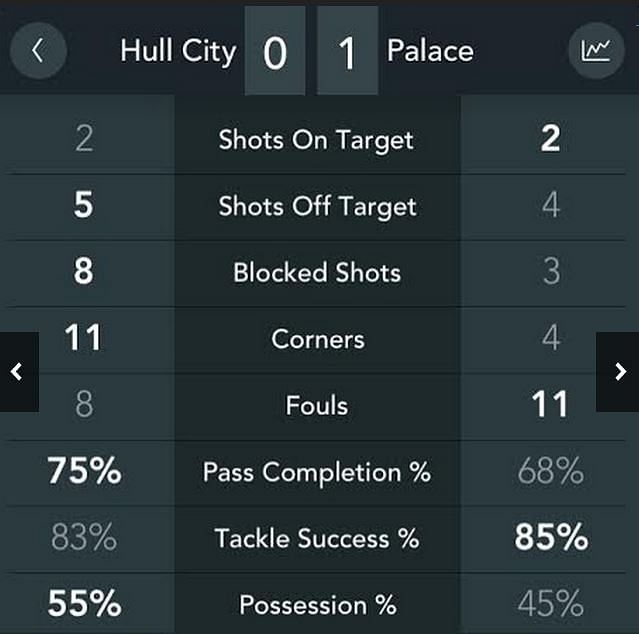
Task: Select the Shots Off Target row label
Action: click(317, 206)
